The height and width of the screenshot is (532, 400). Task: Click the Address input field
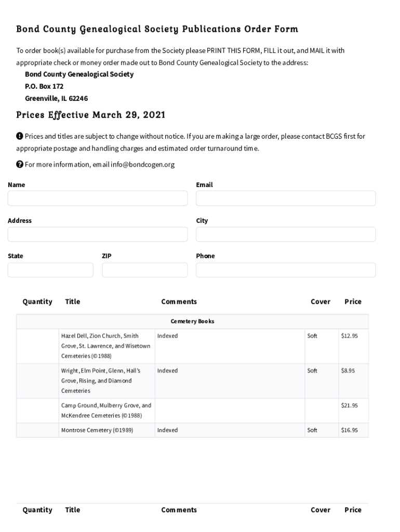coord(97,234)
